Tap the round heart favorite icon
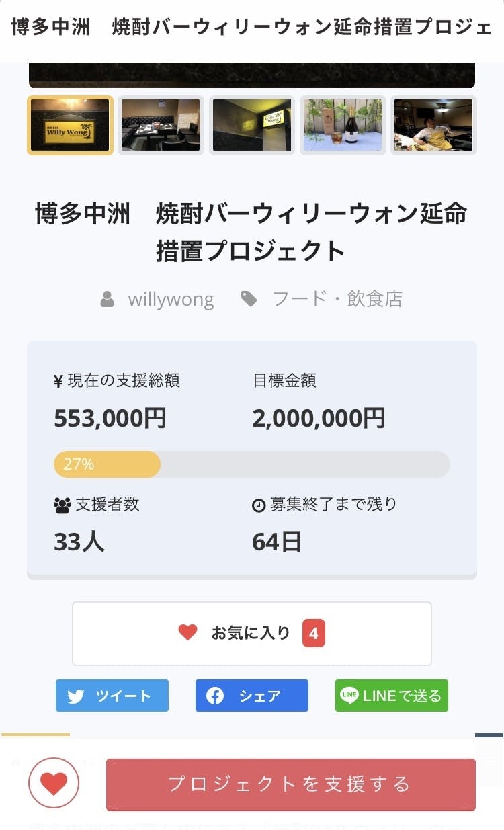The height and width of the screenshot is (830, 504). tap(54, 783)
